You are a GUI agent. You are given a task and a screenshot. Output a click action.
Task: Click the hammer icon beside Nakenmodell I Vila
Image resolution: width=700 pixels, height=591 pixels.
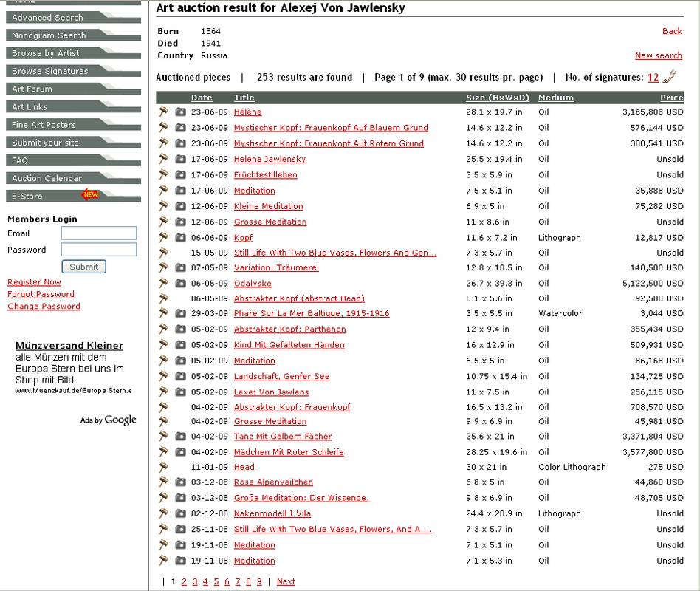[163, 513]
